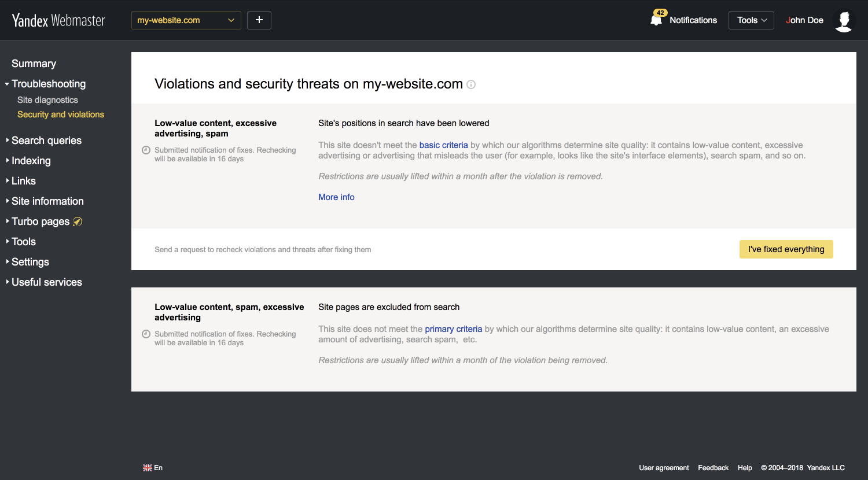Follow the primary criteria link

pos(454,329)
